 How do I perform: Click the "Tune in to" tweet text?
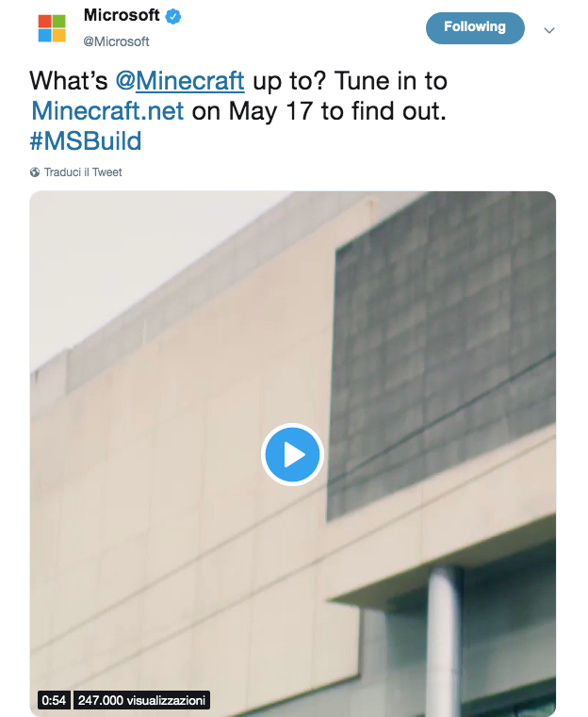click(388, 79)
